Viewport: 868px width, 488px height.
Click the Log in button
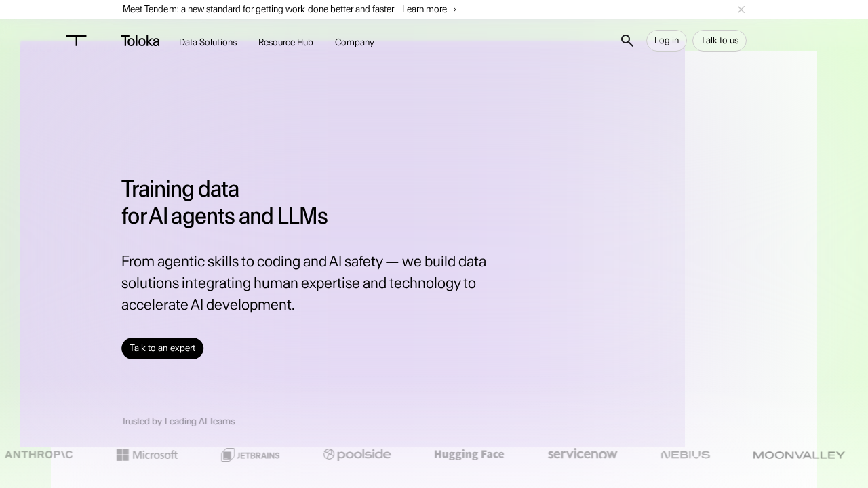click(x=666, y=41)
